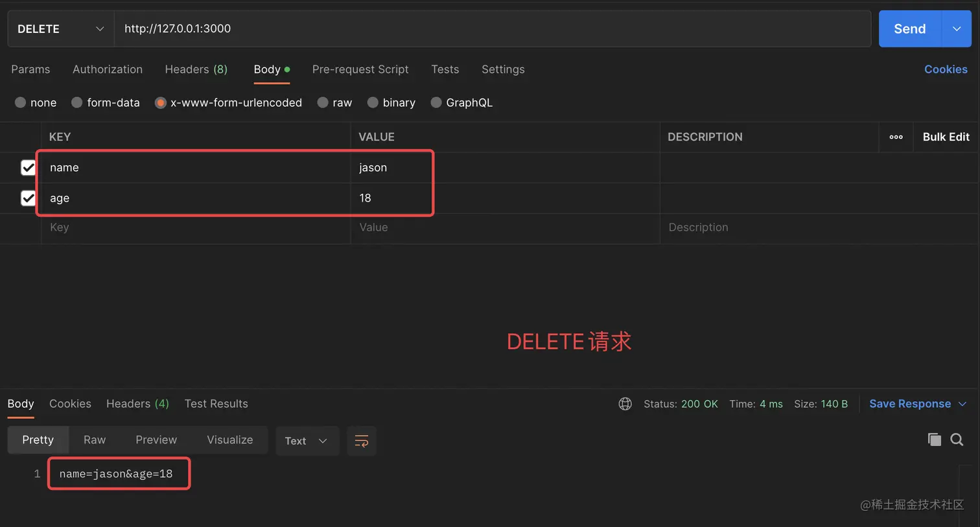
Task: Click the globe network information icon
Action: coord(625,403)
